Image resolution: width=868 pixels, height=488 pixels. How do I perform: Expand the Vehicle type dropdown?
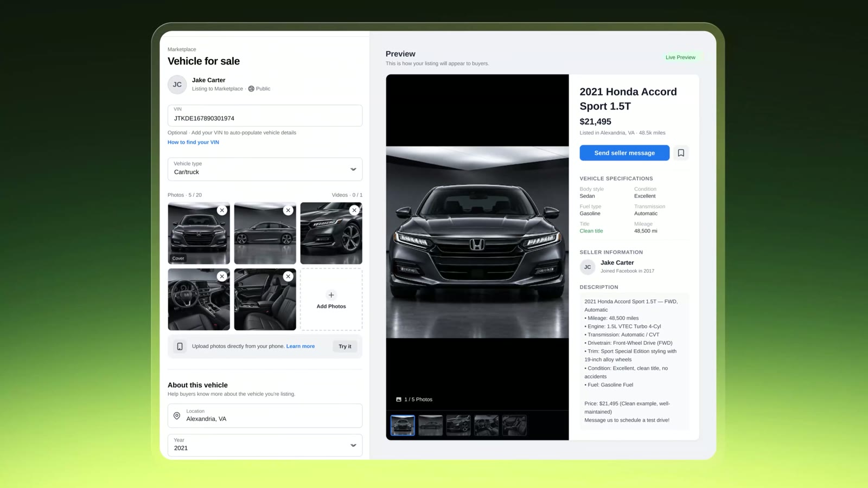(265, 169)
